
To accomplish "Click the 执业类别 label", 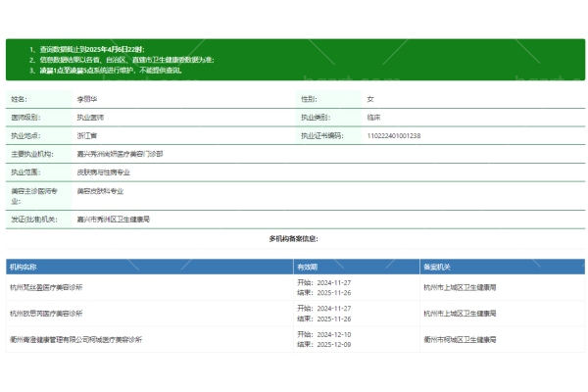I will coord(316,118).
